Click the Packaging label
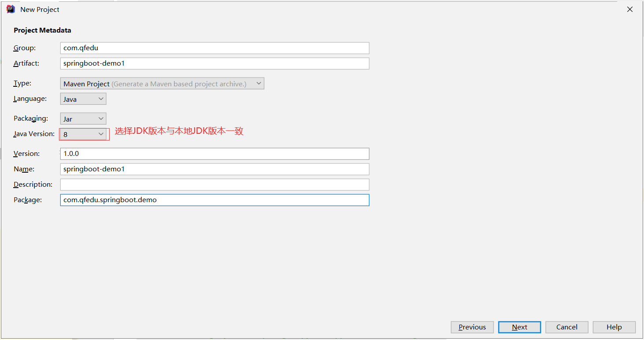Viewport: 644px width, 340px height. tap(31, 118)
